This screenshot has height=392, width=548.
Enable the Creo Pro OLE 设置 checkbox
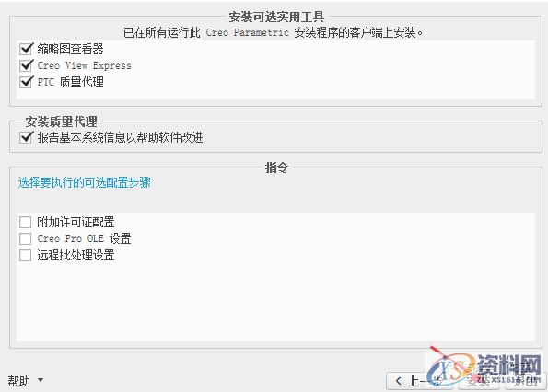[25, 238]
